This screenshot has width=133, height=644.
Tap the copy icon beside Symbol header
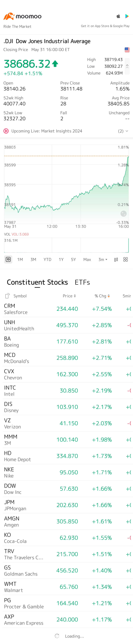pyautogui.click(x=8, y=296)
